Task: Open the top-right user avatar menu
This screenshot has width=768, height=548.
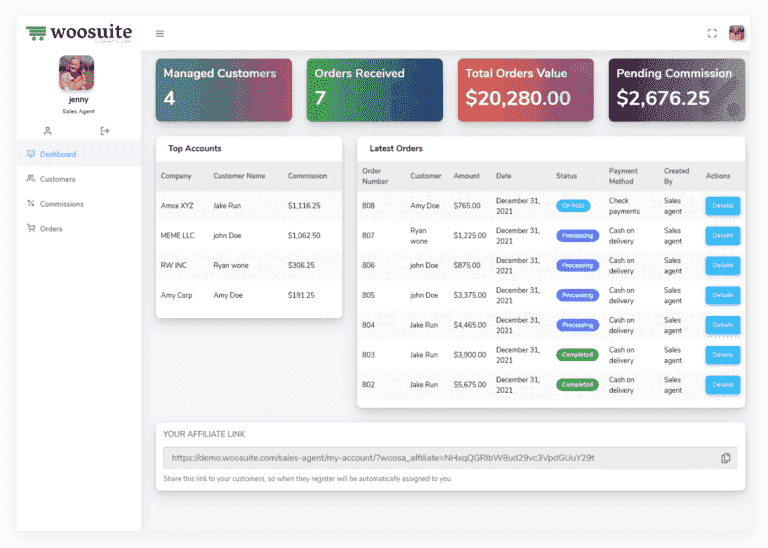Action: click(x=736, y=33)
